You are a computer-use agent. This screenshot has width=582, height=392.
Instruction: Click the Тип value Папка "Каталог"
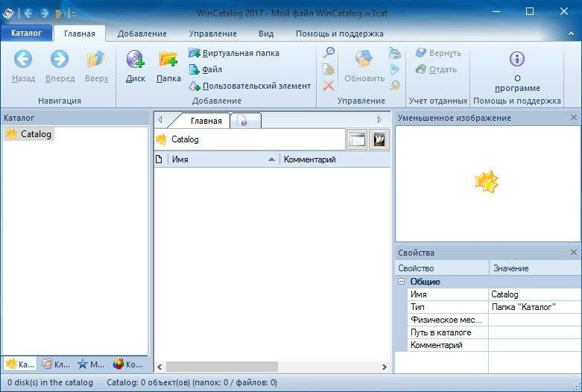click(535, 307)
